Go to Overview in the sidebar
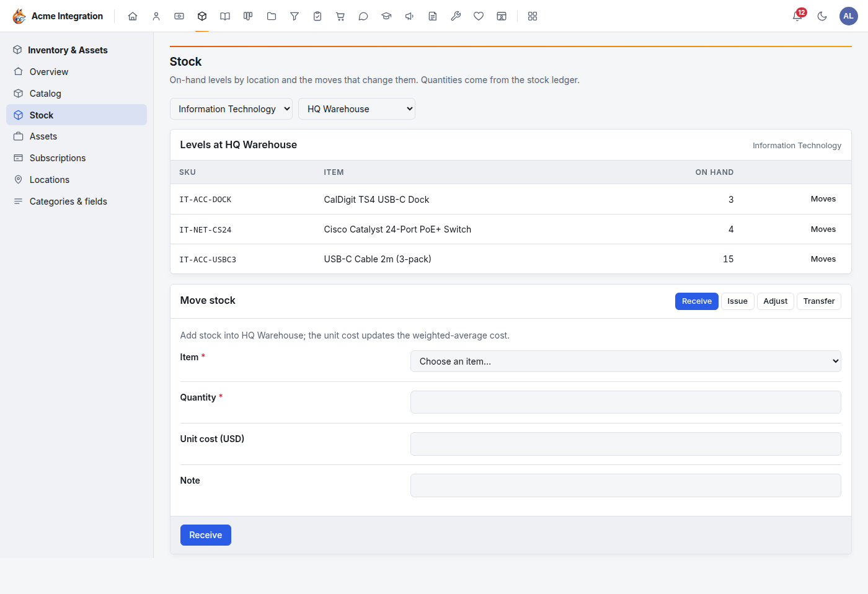Image resolution: width=868 pixels, height=594 pixels. click(77, 72)
